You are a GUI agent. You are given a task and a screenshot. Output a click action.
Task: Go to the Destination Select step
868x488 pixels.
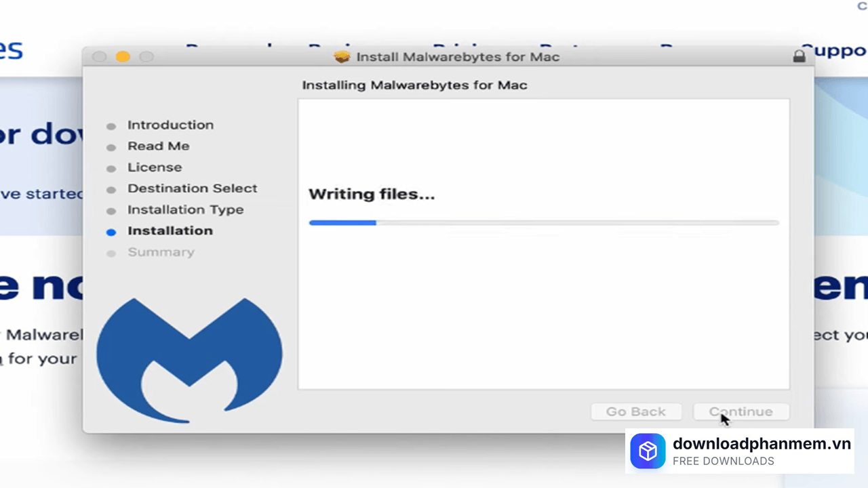coord(192,188)
